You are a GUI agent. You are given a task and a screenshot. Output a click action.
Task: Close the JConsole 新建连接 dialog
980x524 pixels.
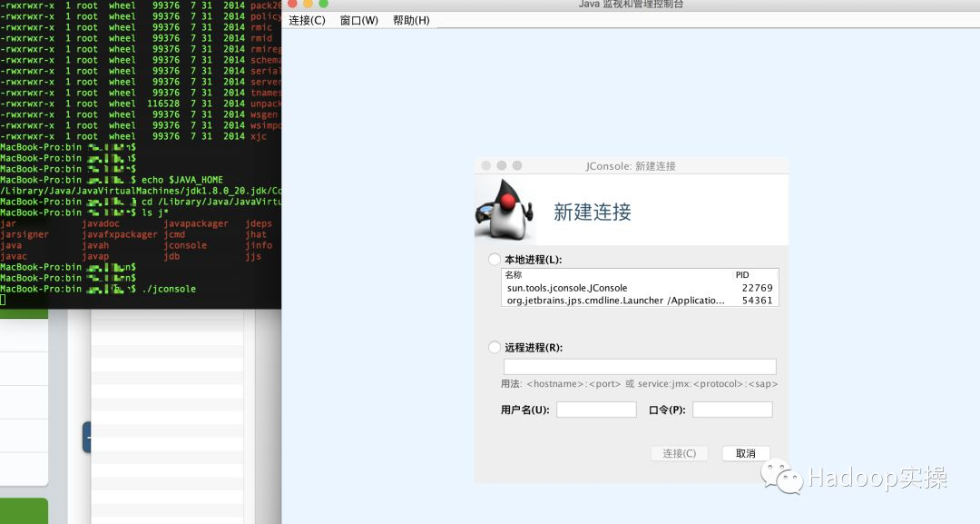pos(485,165)
